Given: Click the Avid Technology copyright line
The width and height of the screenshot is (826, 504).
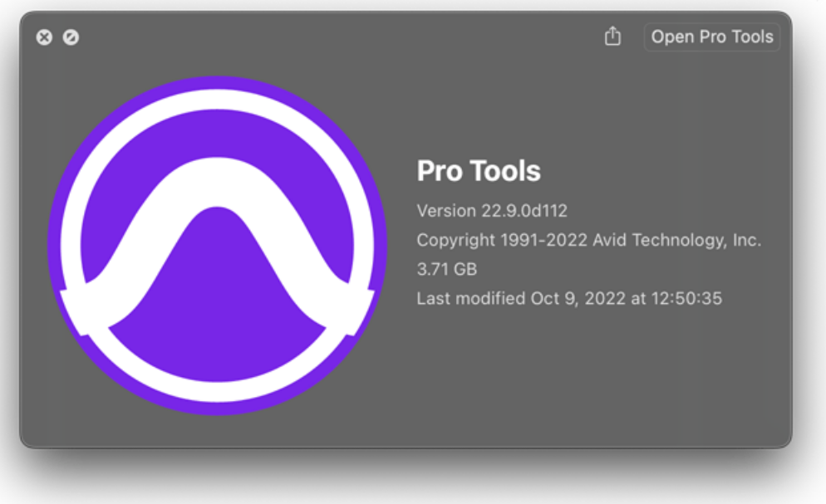Looking at the screenshot, I should click(x=588, y=241).
